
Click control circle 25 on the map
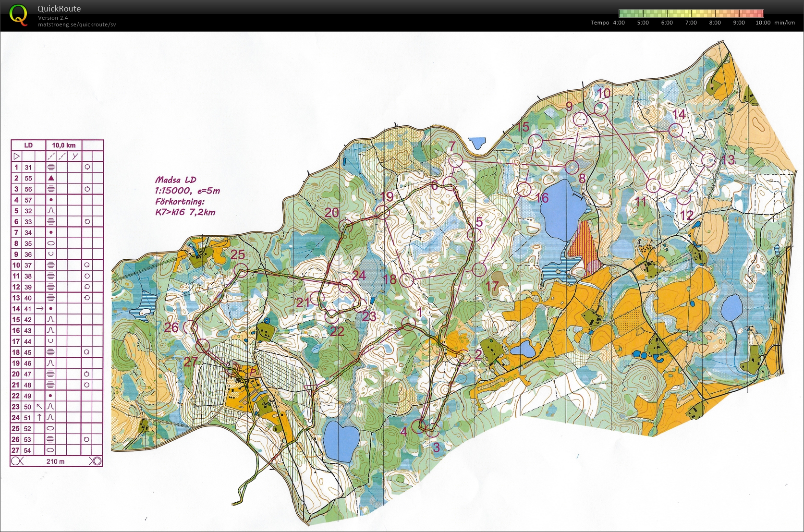pos(241,270)
